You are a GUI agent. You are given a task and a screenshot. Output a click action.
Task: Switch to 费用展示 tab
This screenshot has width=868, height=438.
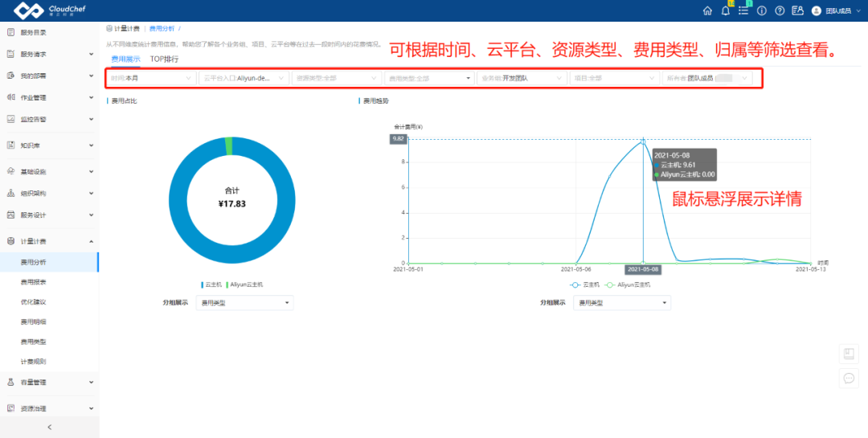(125, 59)
